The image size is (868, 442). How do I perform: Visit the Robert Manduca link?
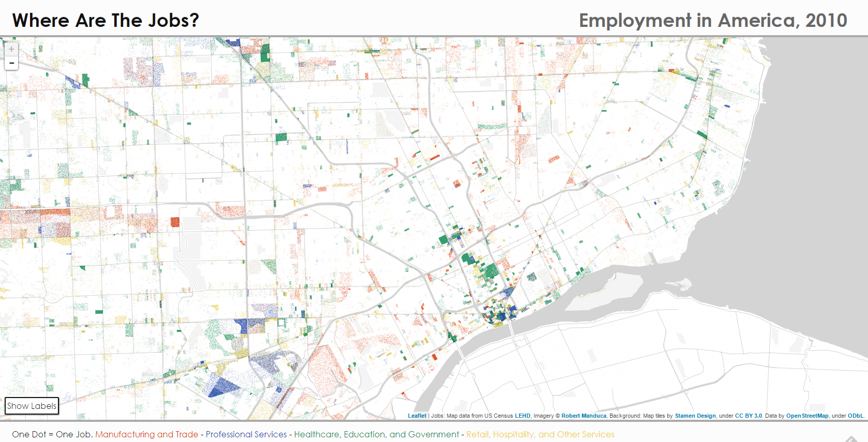584,416
